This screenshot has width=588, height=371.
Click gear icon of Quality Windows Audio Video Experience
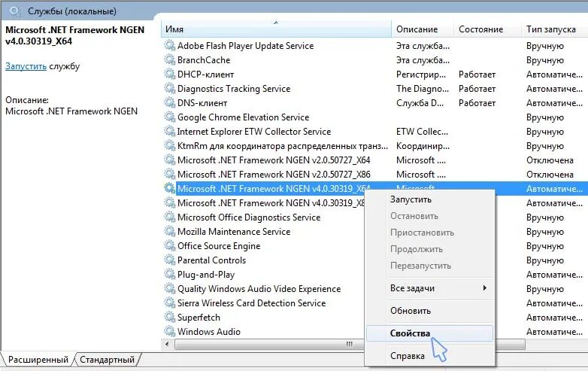[169, 289]
